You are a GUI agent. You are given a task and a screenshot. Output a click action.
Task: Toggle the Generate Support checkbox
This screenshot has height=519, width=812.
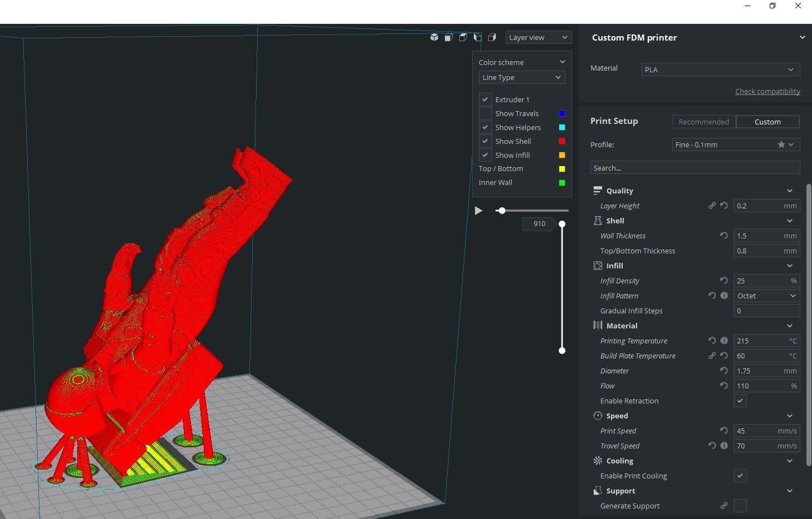(x=740, y=506)
